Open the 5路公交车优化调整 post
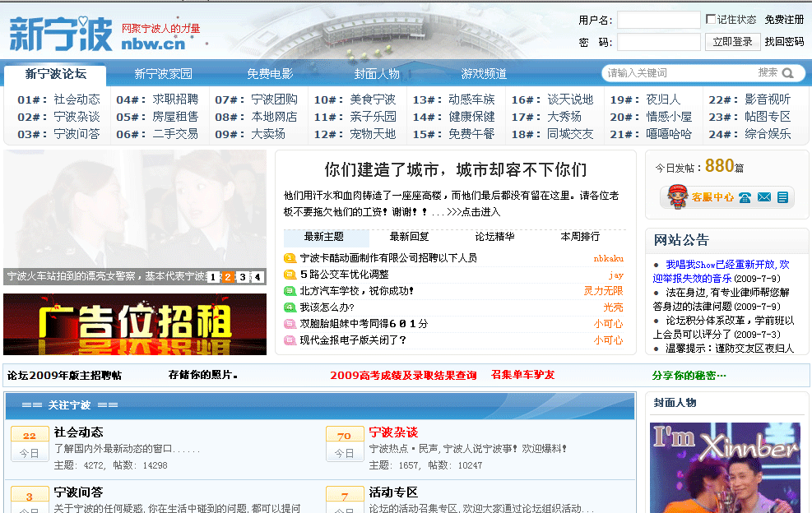This screenshot has height=513, width=812. pyautogui.click(x=345, y=275)
